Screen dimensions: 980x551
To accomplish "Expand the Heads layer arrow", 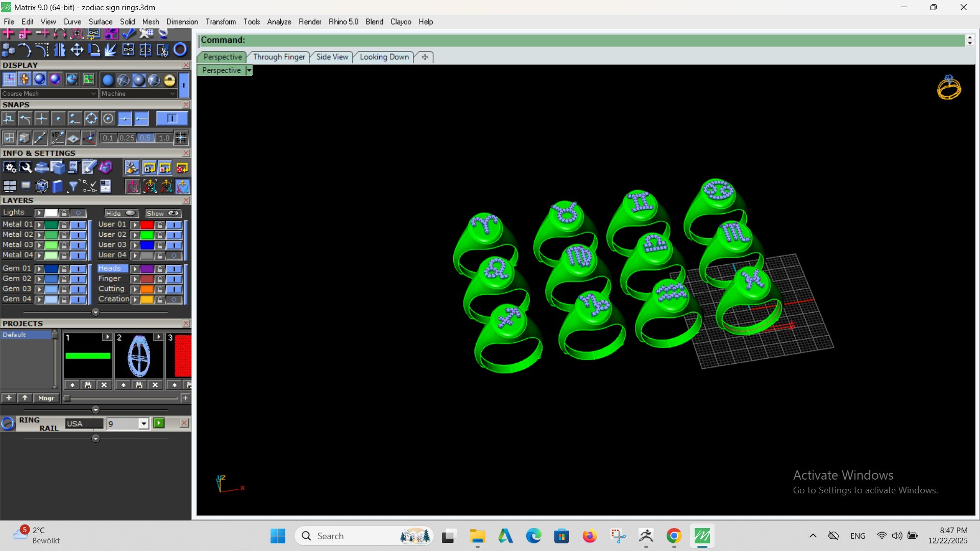I will click(135, 269).
